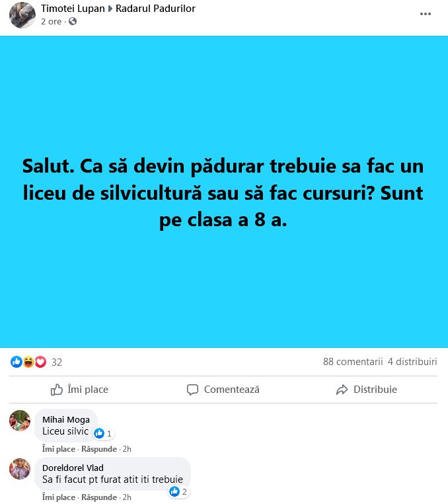
Task: Click the globe public visibility icon
Action: [73, 21]
